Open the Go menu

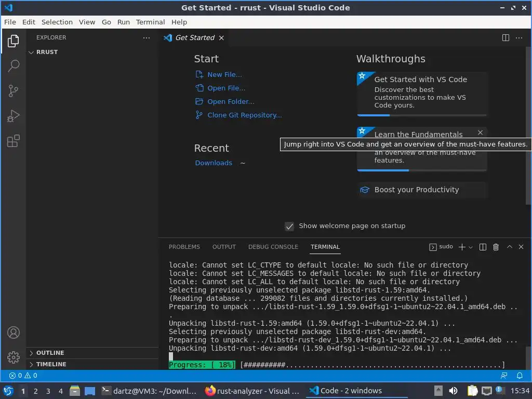(106, 22)
